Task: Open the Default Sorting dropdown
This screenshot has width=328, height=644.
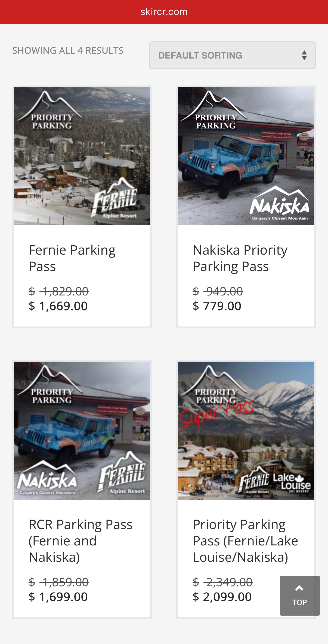Action: point(232,55)
